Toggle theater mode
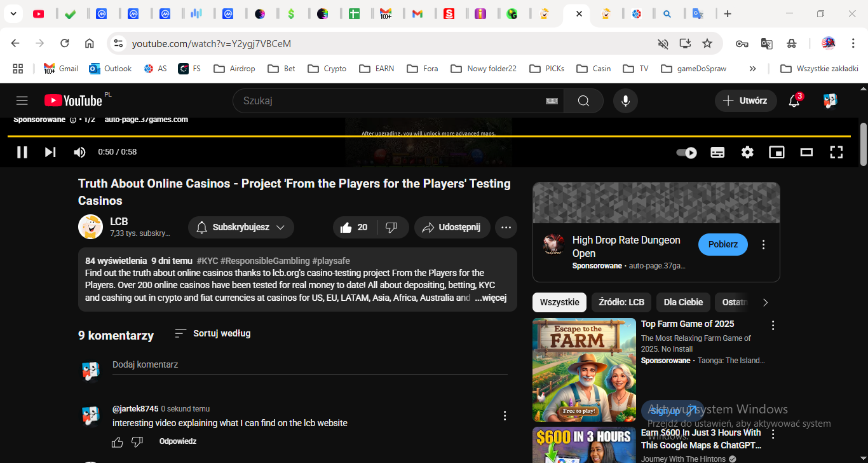868x463 pixels. (806, 152)
